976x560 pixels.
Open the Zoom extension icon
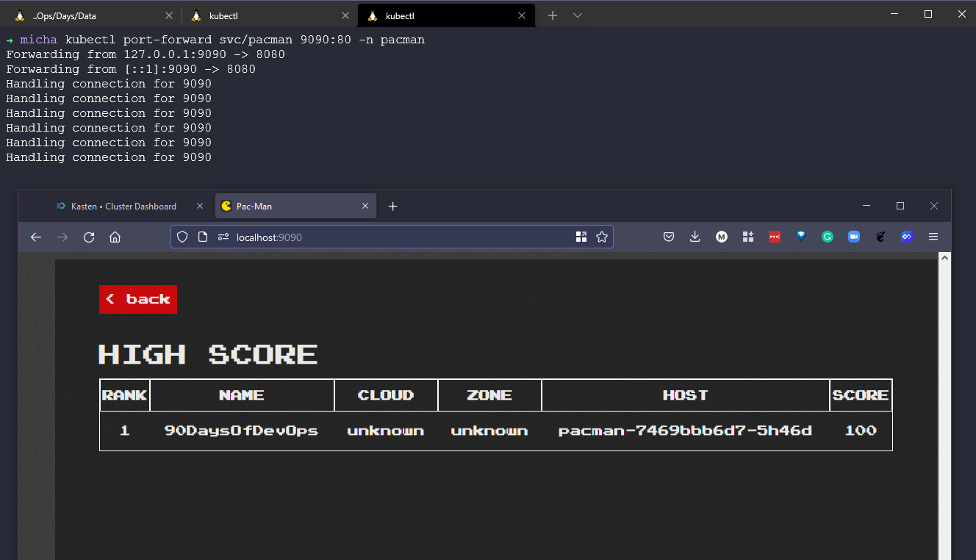[854, 237]
